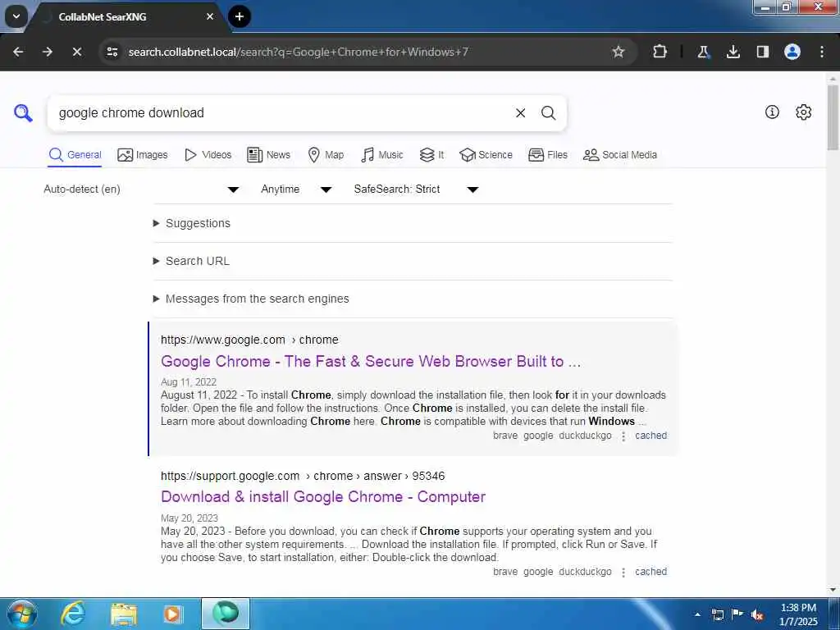Open the About info icon
The image size is (840, 630).
[772, 112]
